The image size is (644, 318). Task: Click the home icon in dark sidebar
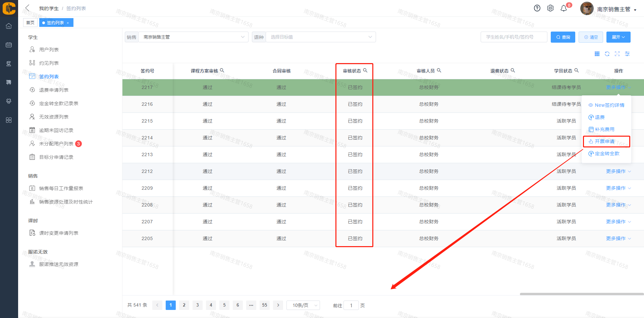pyautogui.click(x=9, y=26)
